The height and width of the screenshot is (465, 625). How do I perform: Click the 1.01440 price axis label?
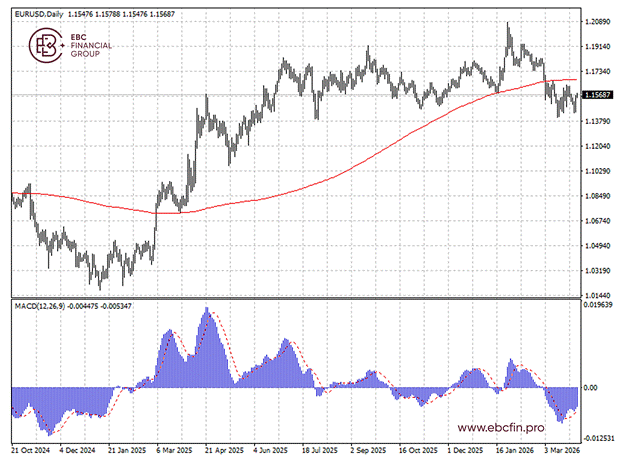pyautogui.click(x=601, y=294)
